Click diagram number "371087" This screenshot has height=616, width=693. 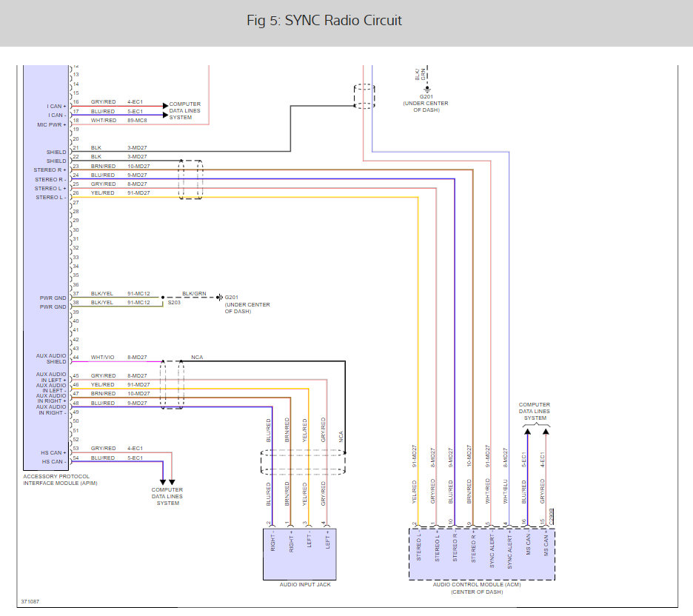coord(30,601)
